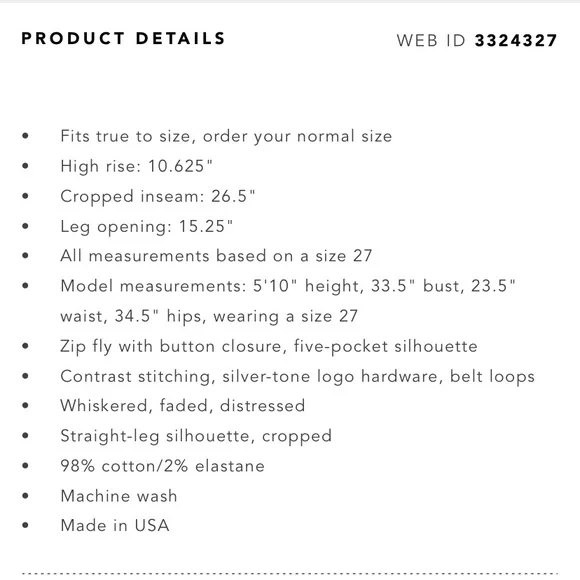Screen dimensions: 580x580
Task: Click 'Whiskered, faded, distressed' text
Action: point(183,406)
